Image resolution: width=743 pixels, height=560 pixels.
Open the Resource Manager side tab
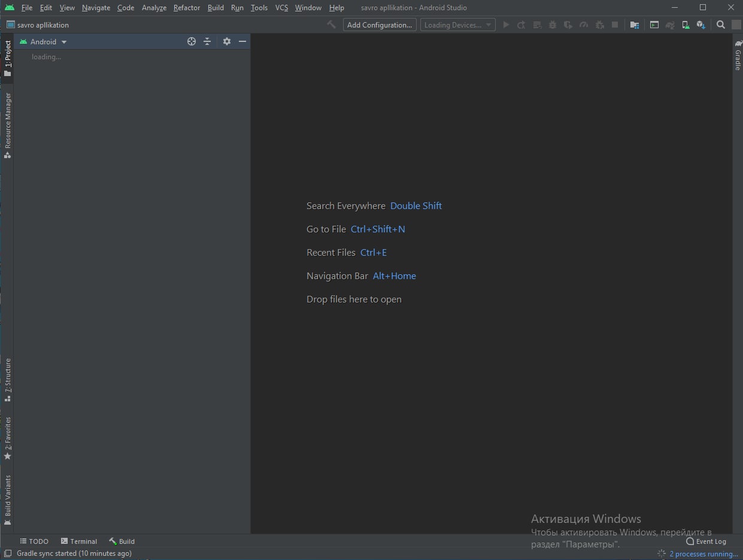(7, 125)
